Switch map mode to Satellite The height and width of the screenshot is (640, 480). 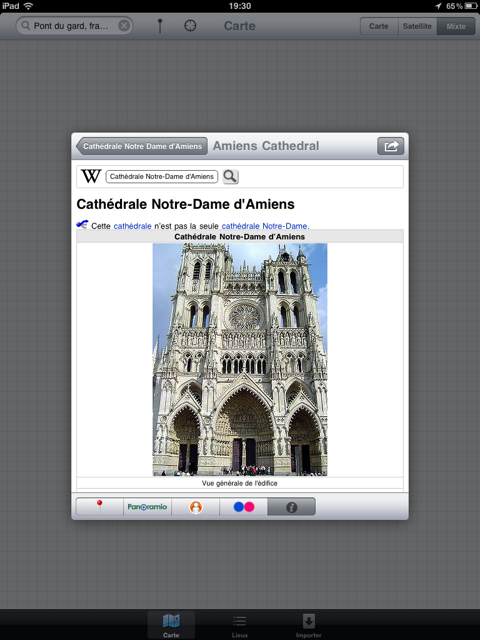[417, 26]
